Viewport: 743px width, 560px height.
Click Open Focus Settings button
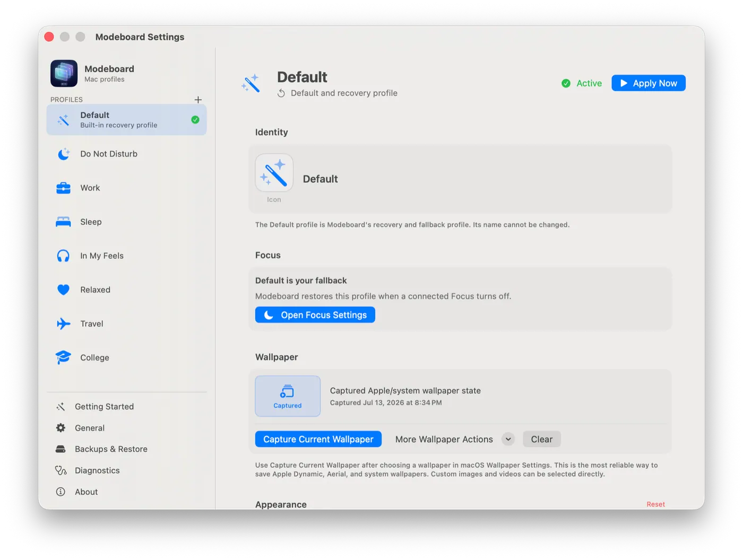pos(315,315)
